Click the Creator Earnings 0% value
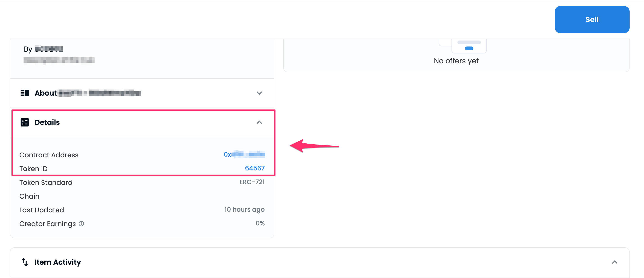This screenshot has height=278, width=644. tap(260, 223)
